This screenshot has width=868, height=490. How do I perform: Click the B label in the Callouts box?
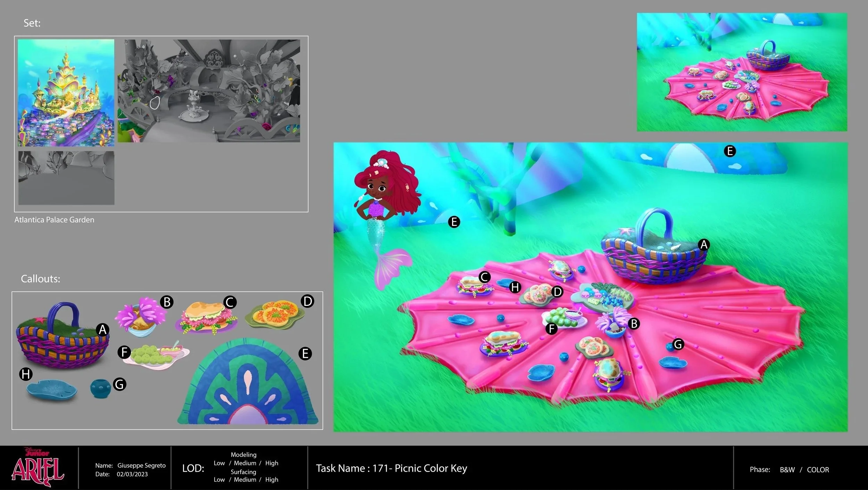167,302
